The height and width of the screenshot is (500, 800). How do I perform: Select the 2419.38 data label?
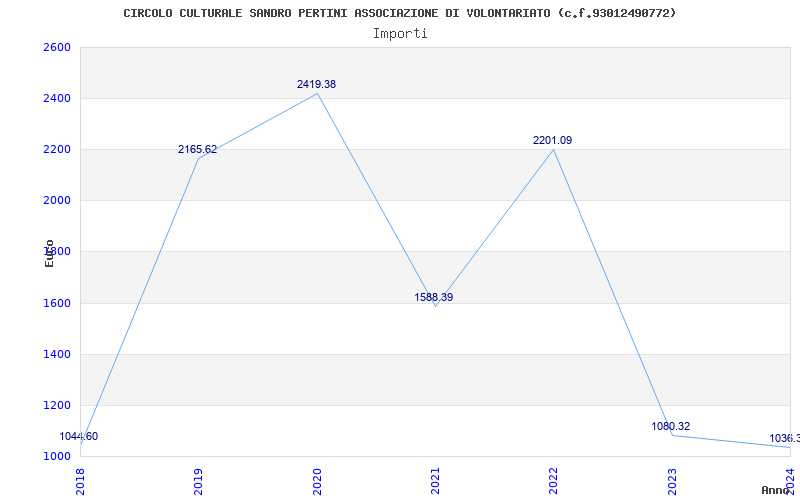(x=316, y=85)
